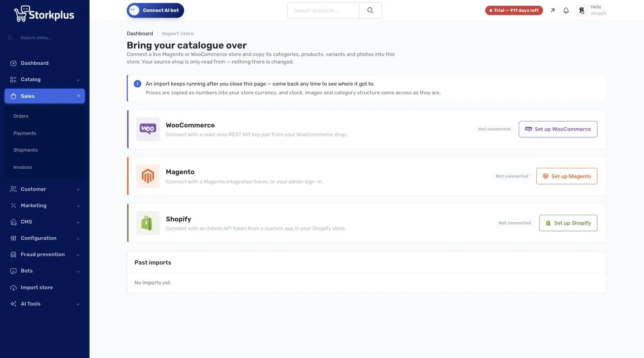This screenshot has height=358, width=644.
Task: Click the Customer sidebar icon
Action: click(x=13, y=189)
